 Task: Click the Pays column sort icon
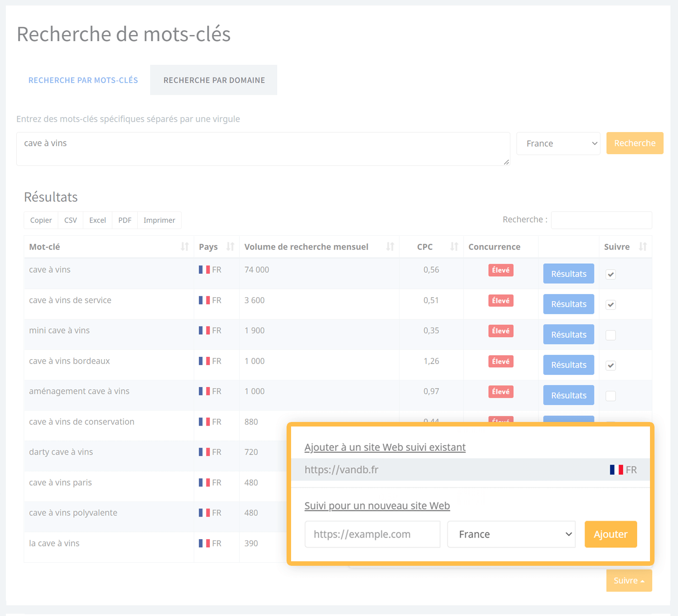point(230,246)
